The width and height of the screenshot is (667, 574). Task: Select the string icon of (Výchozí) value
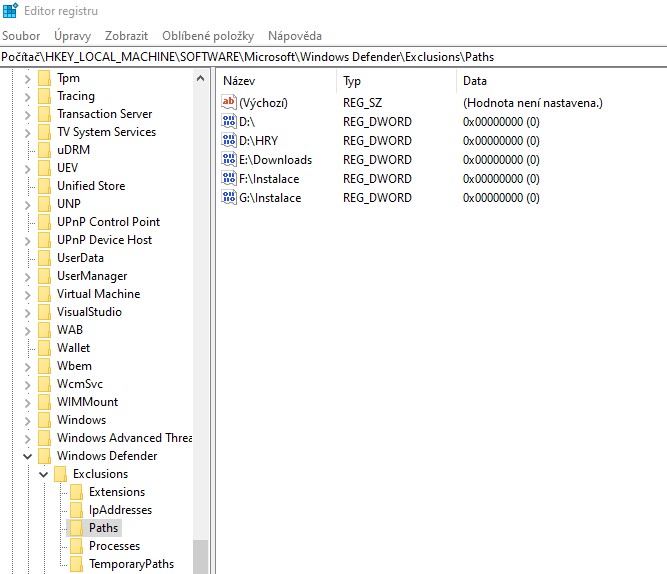point(229,103)
